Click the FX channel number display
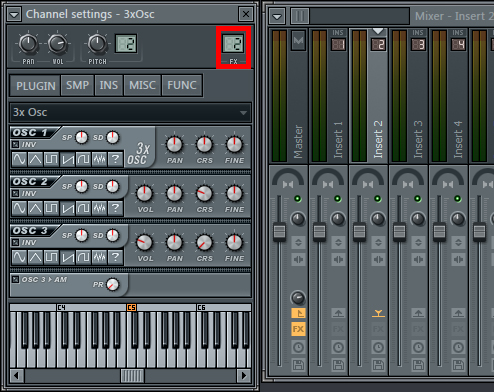494x392 pixels. (233, 44)
